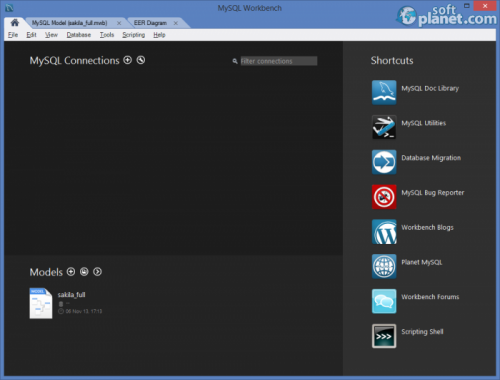Switch to EER Diagram tab
The image size is (500, 380).
[x=150, y=23]
